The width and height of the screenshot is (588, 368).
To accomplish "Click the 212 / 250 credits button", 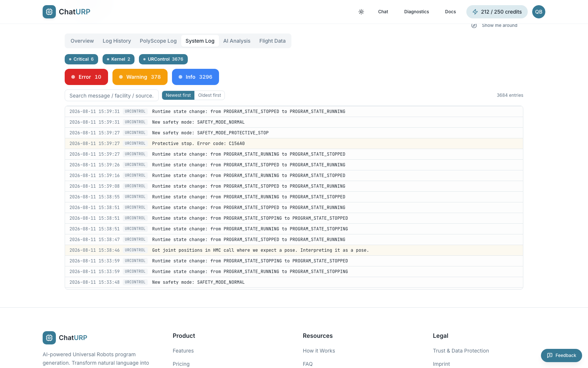I will click(497, 12).
